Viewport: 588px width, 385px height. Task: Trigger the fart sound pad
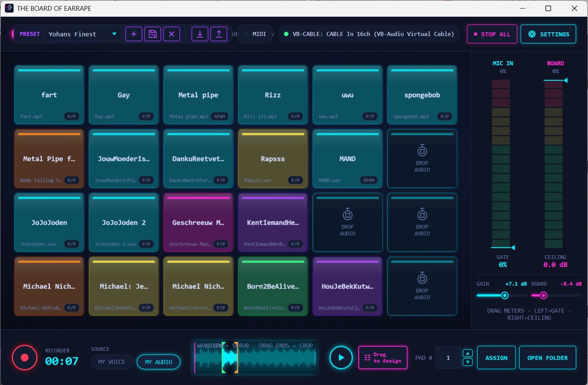tap(49, 95)
